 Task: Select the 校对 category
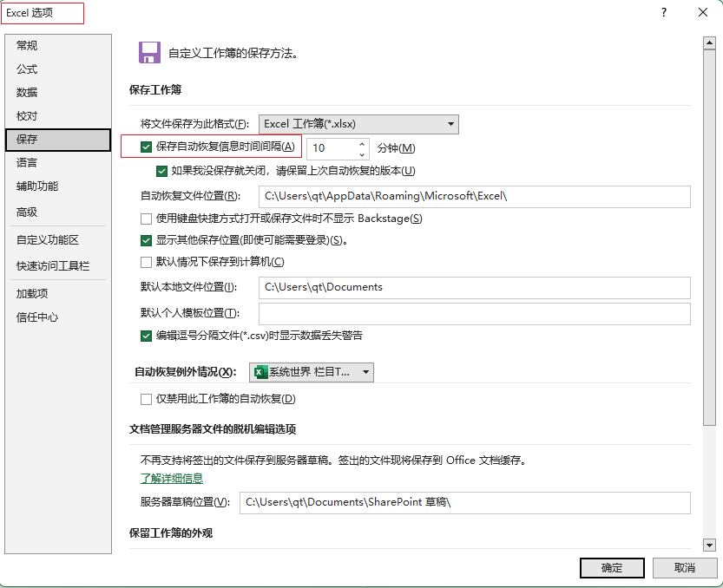[58, 115]
